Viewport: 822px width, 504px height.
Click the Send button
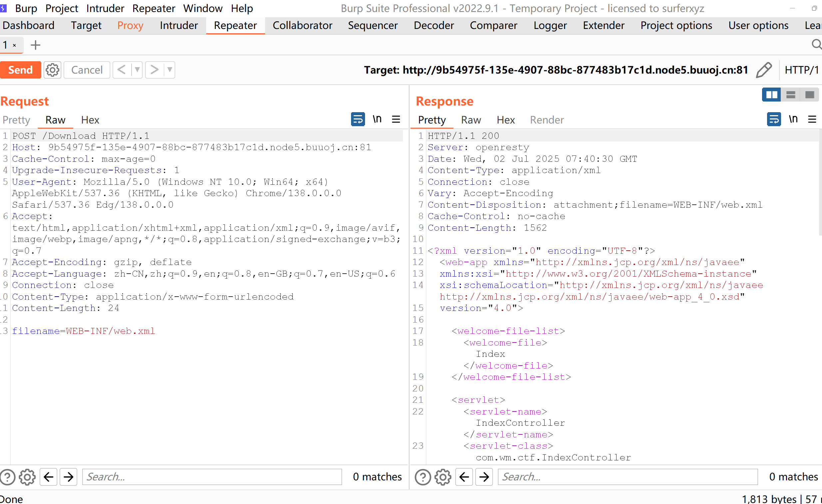tap(20, 70)
